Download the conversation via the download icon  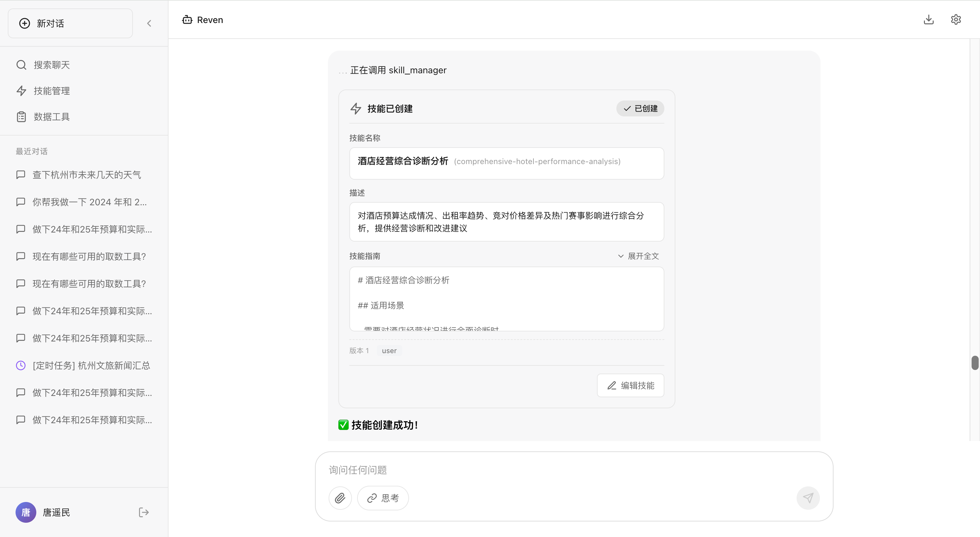tap(929, 19)
